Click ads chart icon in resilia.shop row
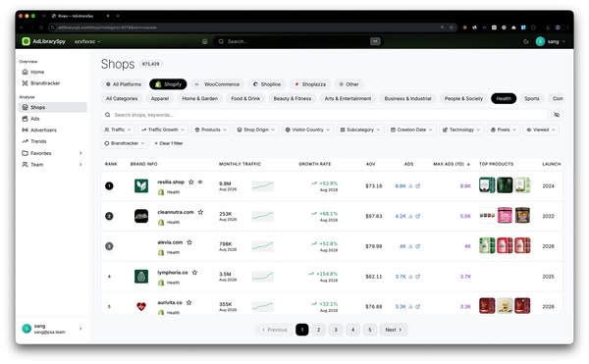 pos(410,185)
